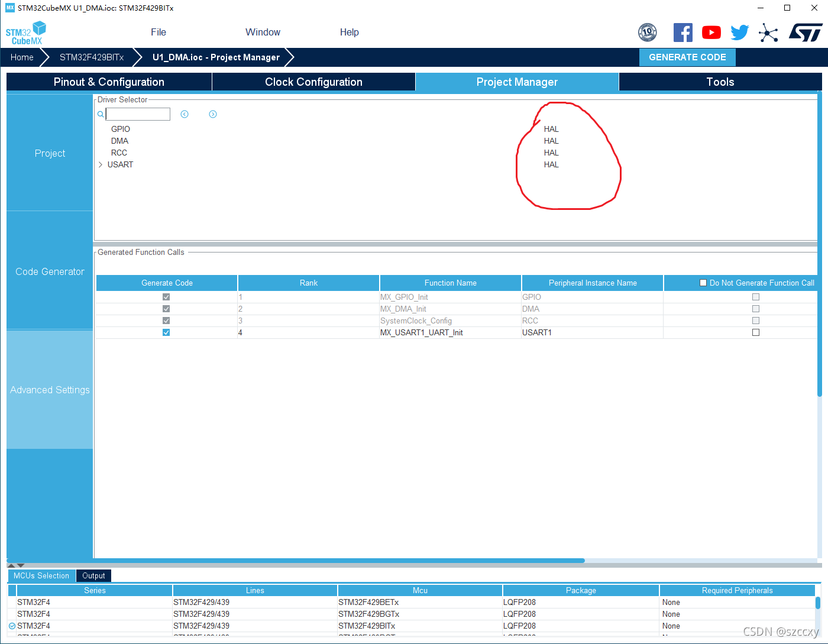Click the checkmark icon beside STM32F429BITx row
Screen dimensions: 828x644
12,626
